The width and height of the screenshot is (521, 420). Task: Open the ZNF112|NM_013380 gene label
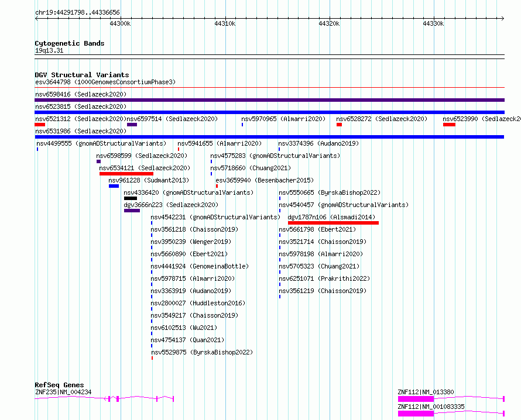[x=426, y=392]
